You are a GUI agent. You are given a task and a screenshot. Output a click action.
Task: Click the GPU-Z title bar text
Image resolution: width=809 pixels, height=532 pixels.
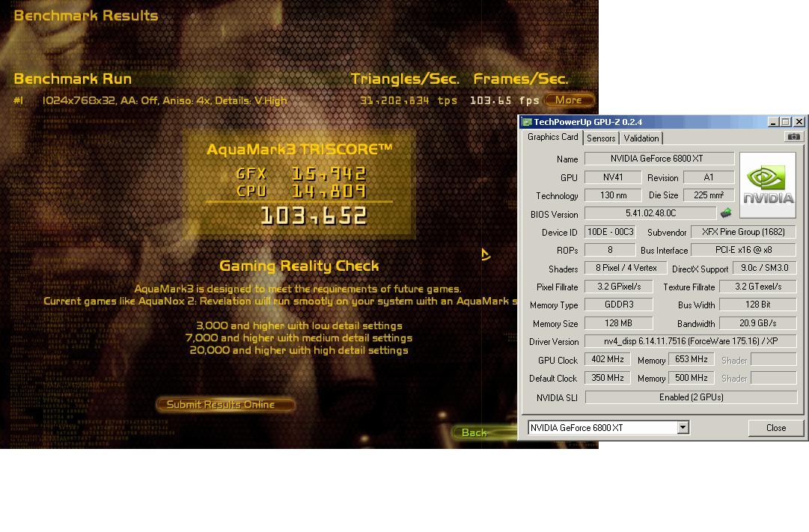pyautogui.click(x=587, y=122)
